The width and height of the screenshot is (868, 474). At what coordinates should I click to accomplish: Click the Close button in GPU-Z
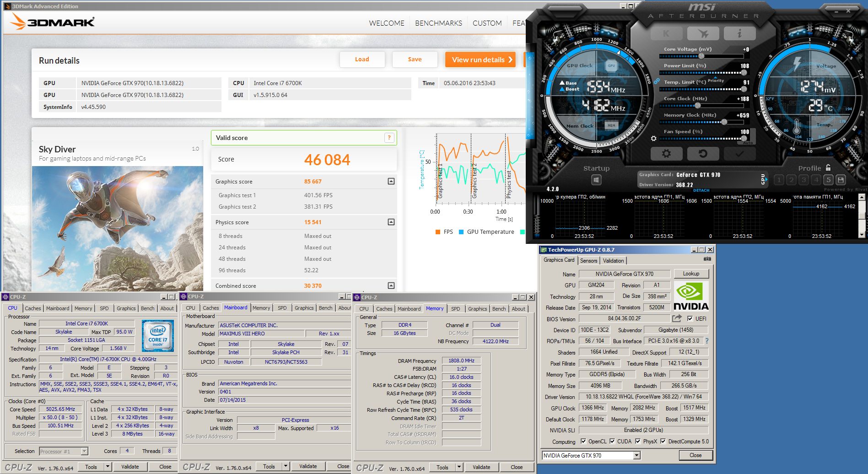695,455
